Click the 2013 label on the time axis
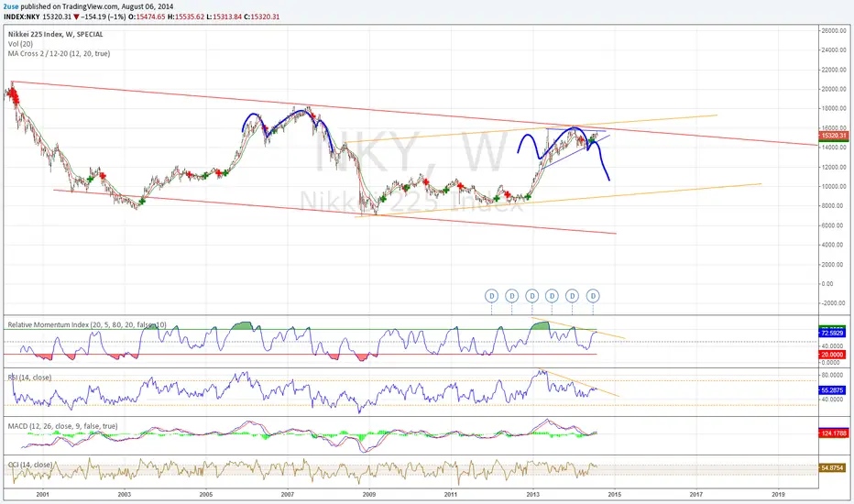 tap(532, 494)
